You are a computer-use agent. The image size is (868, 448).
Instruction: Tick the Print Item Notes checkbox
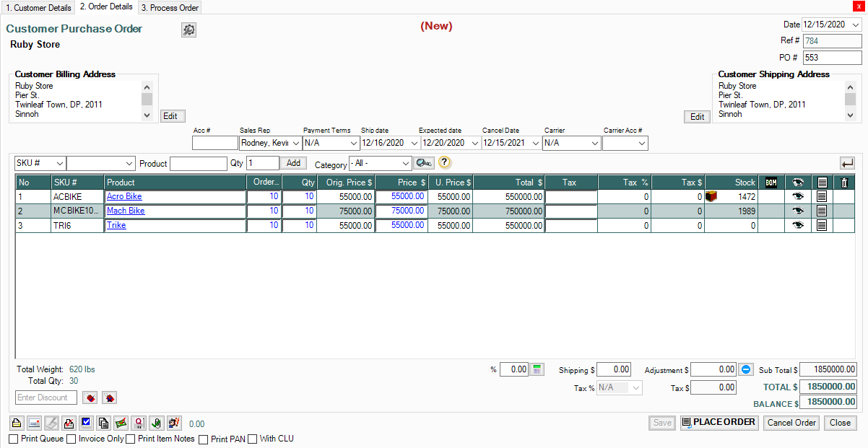[x=131, y=439]
